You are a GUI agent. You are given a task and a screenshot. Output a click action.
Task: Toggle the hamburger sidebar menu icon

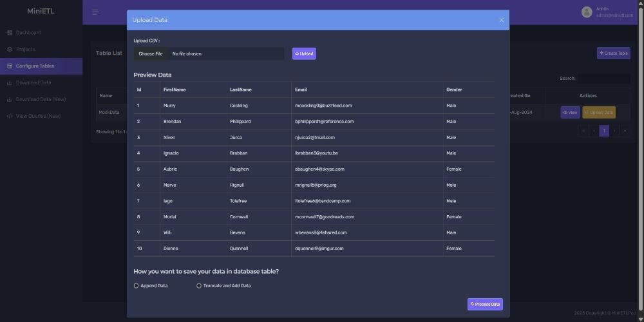(x=95, y=12)
